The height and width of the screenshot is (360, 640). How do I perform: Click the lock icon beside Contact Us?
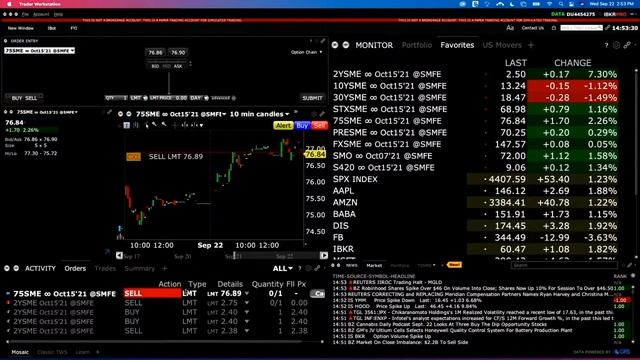pyautogui.click(x=554, y=28)
